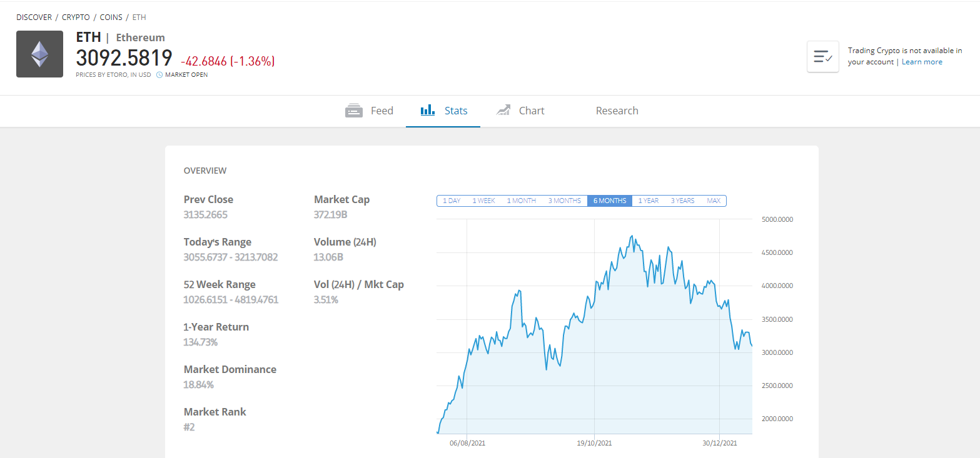Select the 3 MONTHS chart range
The height and width of the screenshot is (458, 980).
[x=565, y=201]
